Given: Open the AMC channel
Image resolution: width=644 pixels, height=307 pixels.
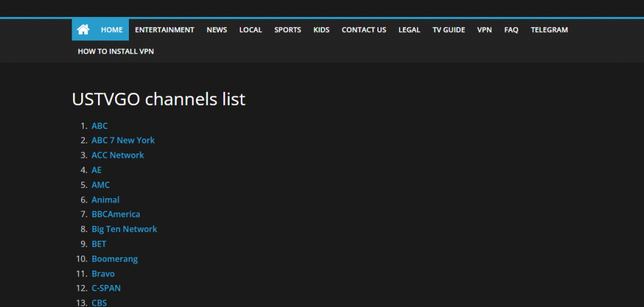Looking at the screenshot, I should [x=101, y=185].
